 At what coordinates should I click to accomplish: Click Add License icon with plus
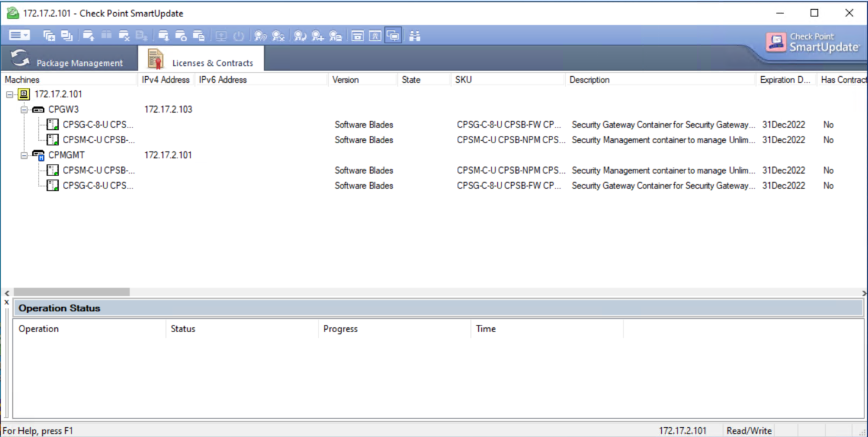[x=318, y=36]
